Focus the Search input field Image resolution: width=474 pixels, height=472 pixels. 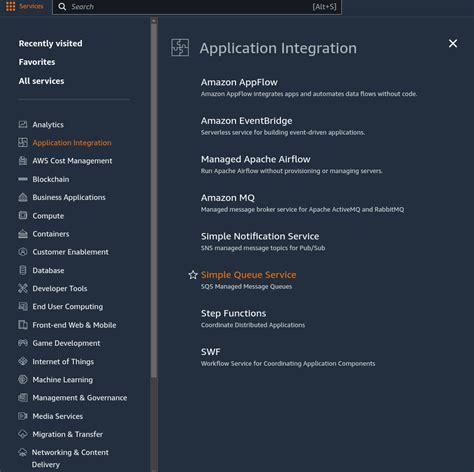point(197,7)
